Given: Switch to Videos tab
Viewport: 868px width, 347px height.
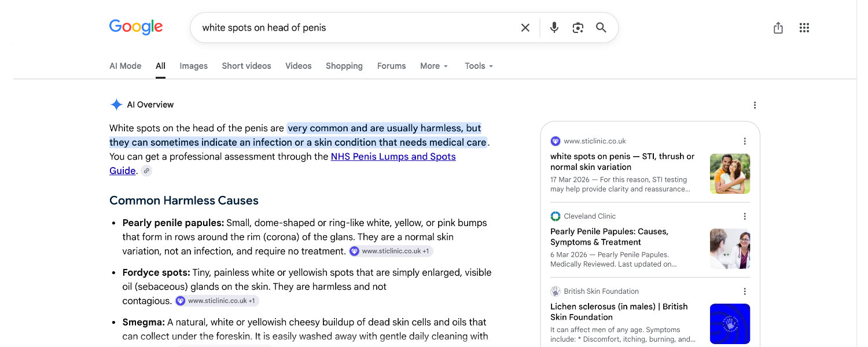Looking at the screenshot, I should click(x=299, y=66).
